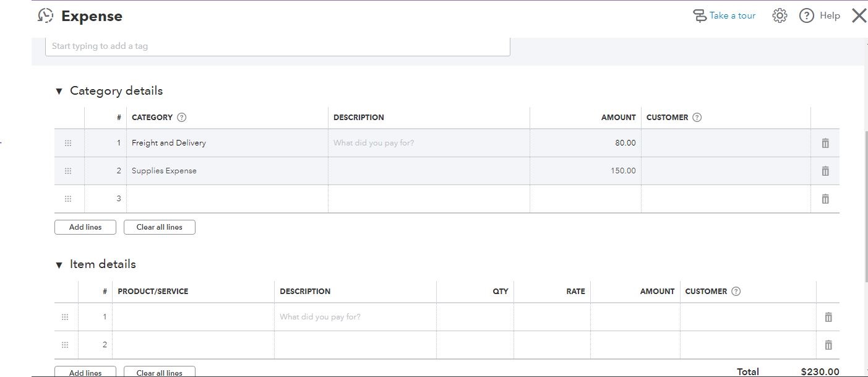Click the recent transactions clock icon
Image resolution: width=868 pixels, height=377 pixels.
(46, 16)
